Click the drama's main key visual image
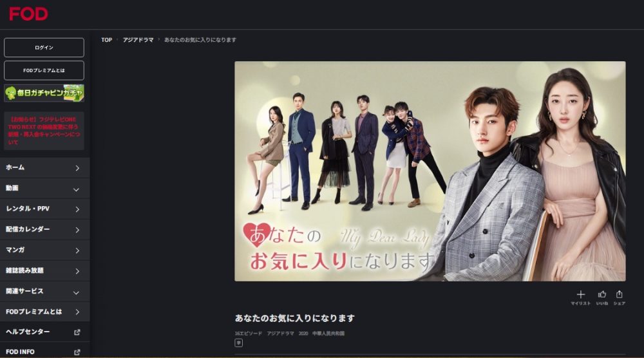 pos(430,171)
